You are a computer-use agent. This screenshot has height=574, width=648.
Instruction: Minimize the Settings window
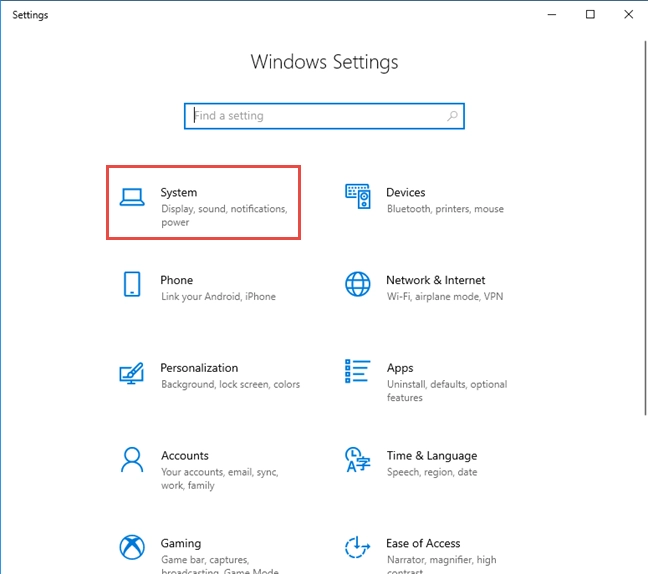click(552, 14)
